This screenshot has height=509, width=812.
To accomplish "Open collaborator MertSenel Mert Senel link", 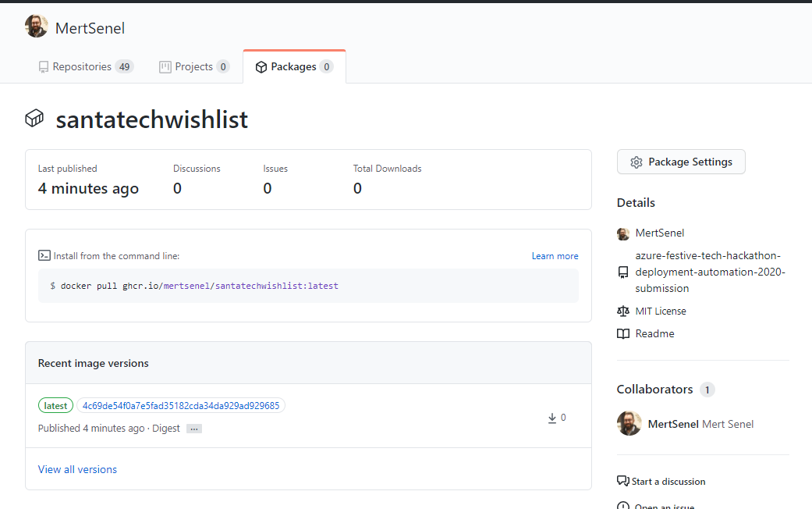I will (x=700, y=424).
